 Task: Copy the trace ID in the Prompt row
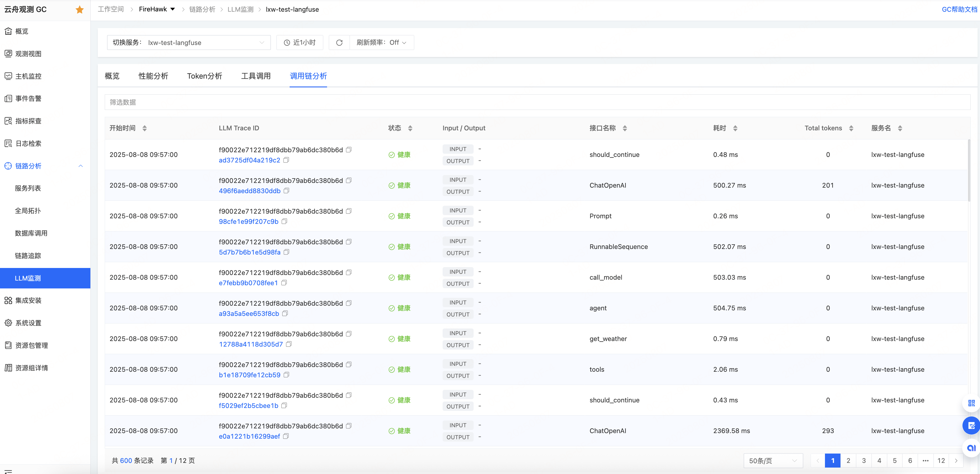click(x=349, y=211)
